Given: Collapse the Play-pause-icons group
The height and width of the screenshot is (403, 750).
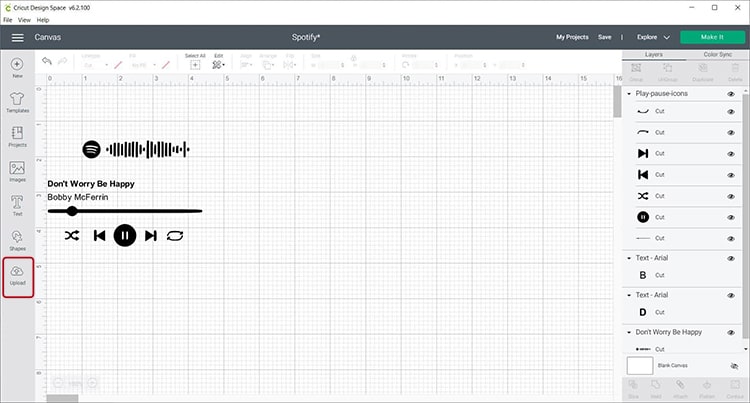Looking at the screenshot, I should pos(629,94).
